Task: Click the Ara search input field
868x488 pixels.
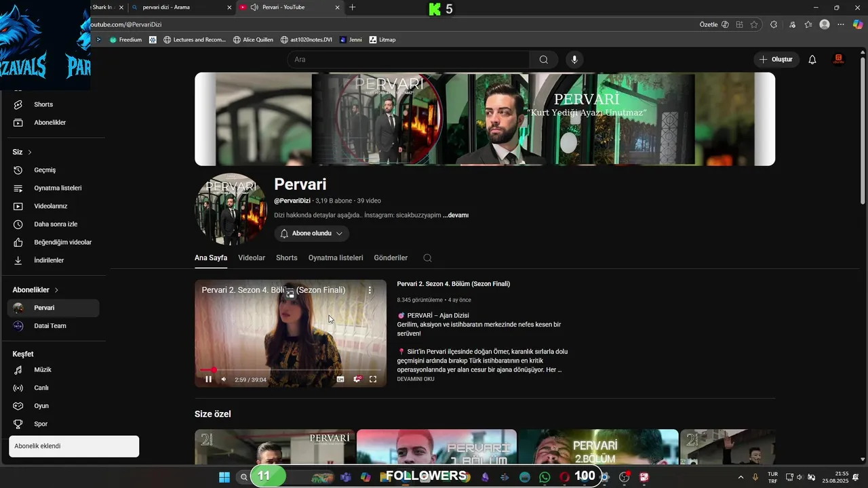Action: [x=409, y=60]
